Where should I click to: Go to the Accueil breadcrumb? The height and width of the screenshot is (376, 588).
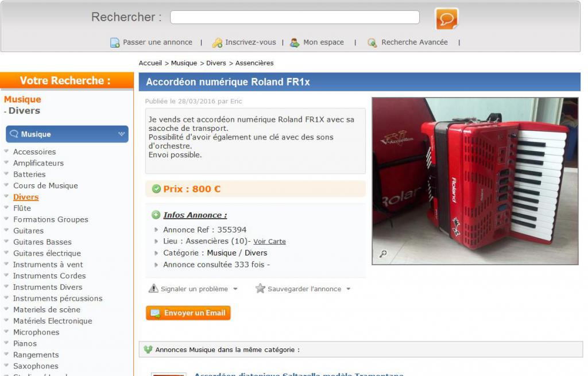150,63
